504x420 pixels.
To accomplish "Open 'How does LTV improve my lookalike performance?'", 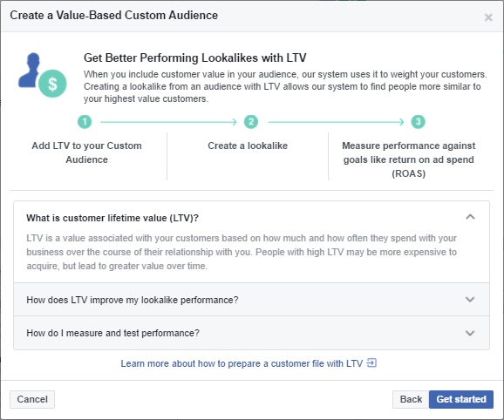I will [x=252, y=300].
